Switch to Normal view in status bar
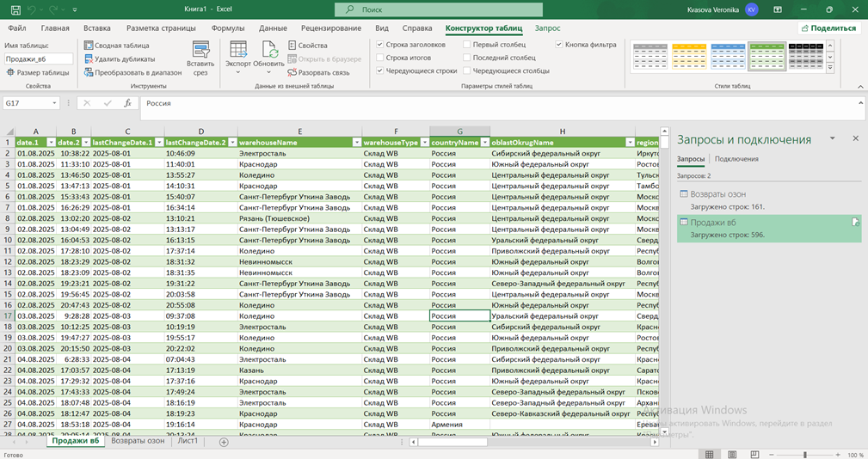The image size is (868, 459). click(709, 455)
